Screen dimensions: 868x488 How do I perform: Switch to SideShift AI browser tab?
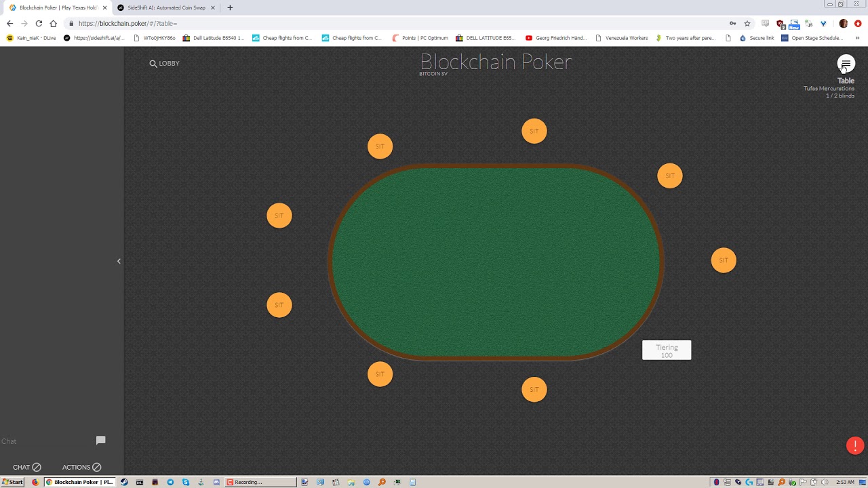[166, 7]
